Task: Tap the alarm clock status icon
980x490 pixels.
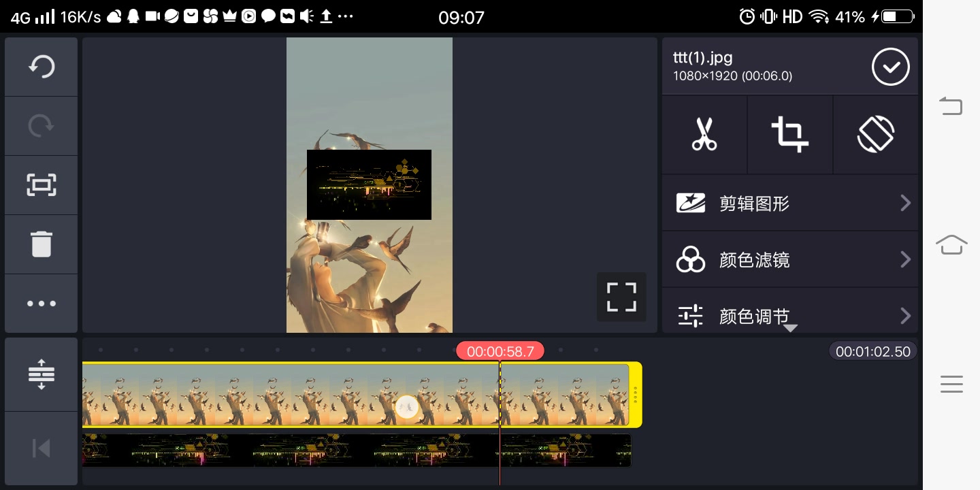Action: point(747,17)
